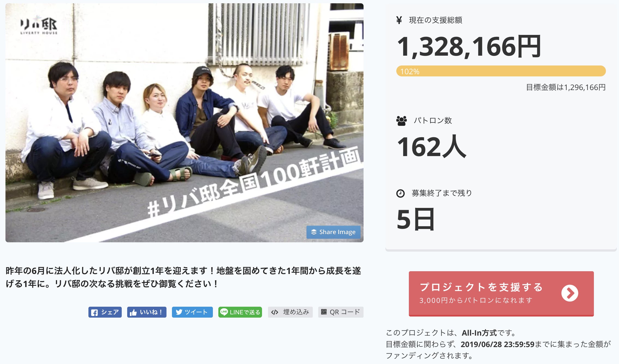
Task: Click the white arrow circle icon
Action: point(570,293)
